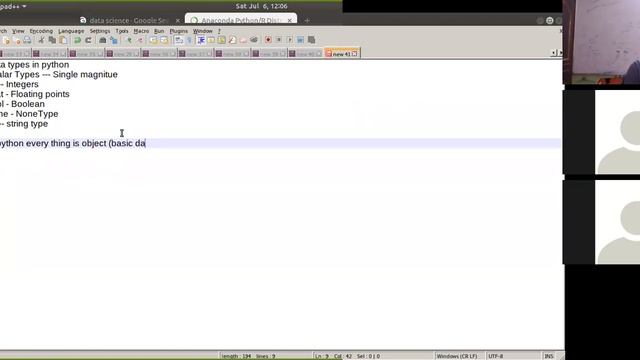
Task: Open the Notepad++ app menu dropdown in top bar
Action: click(x=13, y=6)
